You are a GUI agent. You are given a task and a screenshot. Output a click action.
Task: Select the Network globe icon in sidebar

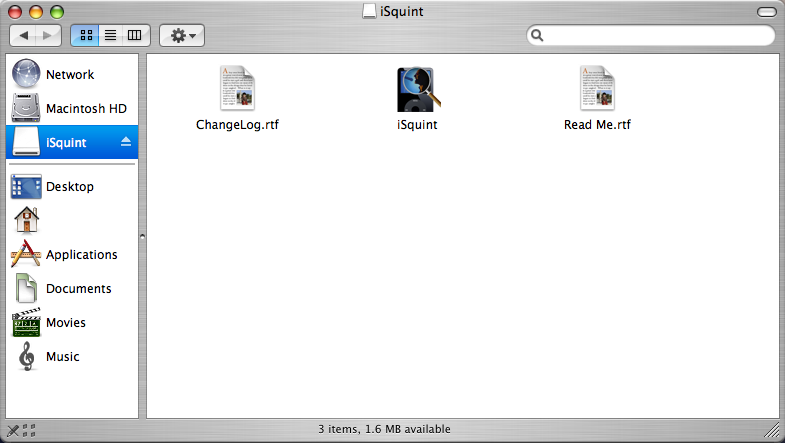point(26,74)
